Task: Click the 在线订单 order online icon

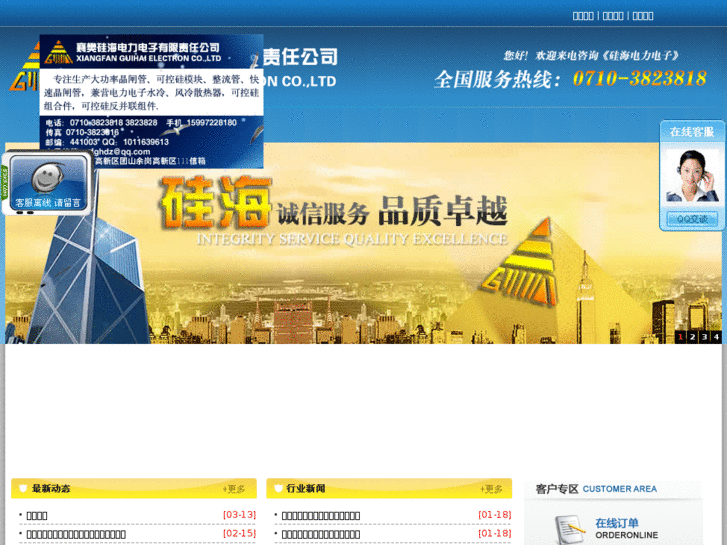Action: pos(569,530)
